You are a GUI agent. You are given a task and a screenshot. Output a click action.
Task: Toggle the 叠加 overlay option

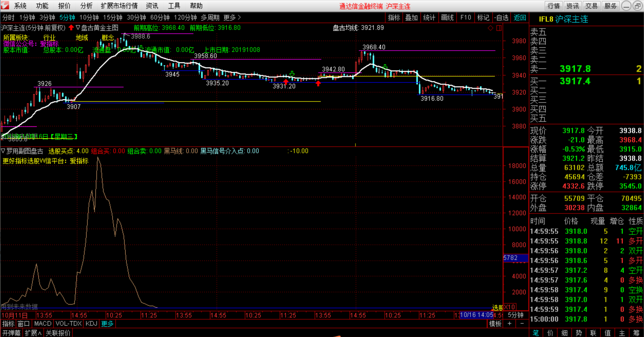411,17
